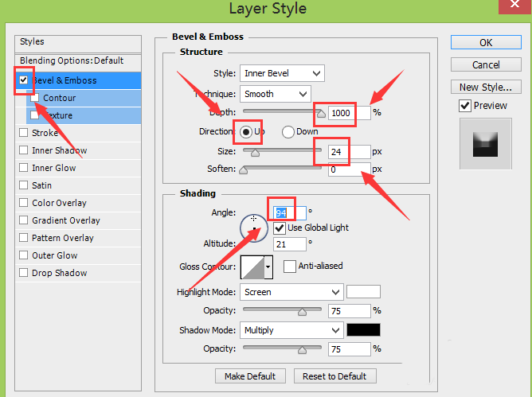This screenshot has height=397, width=532.
Task: Select the Styles panel entry
Action: pyautogui.click(x=78, y=44)
